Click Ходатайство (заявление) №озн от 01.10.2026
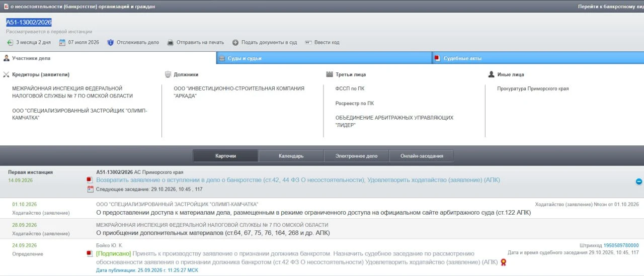The width and height of the screenshot is (644, 276). coord(587,205)
